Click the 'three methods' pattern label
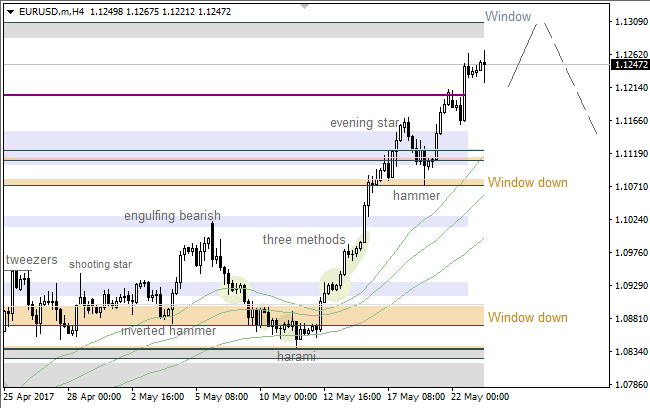 click(304, 240)
